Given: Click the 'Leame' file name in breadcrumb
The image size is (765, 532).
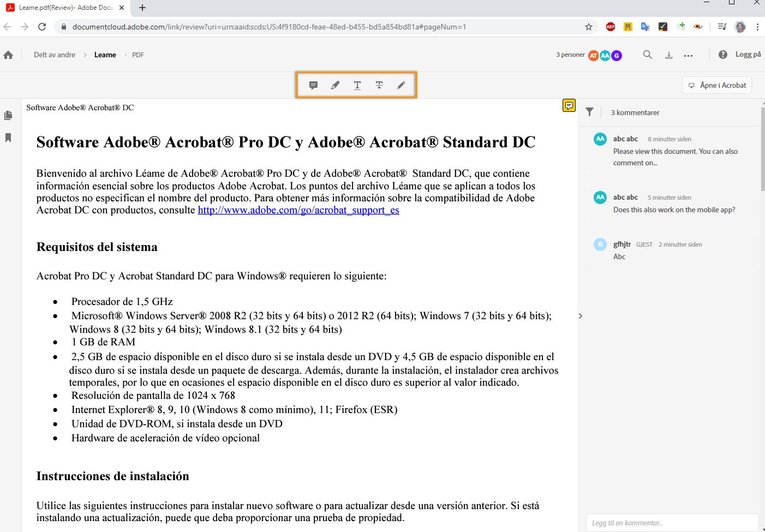Looking at the screenshot, I should click(x=105, y=55).
